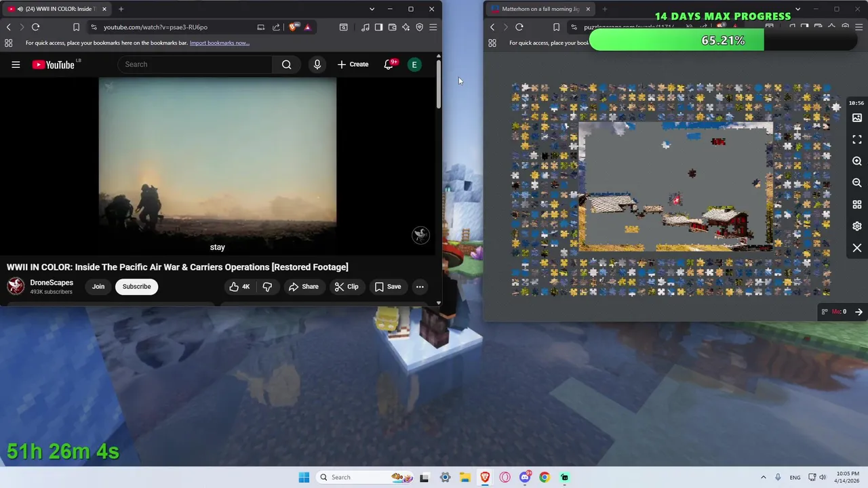Open YouTube notifications bell
This screenshot has width=868, height=488.
point(389,64)
